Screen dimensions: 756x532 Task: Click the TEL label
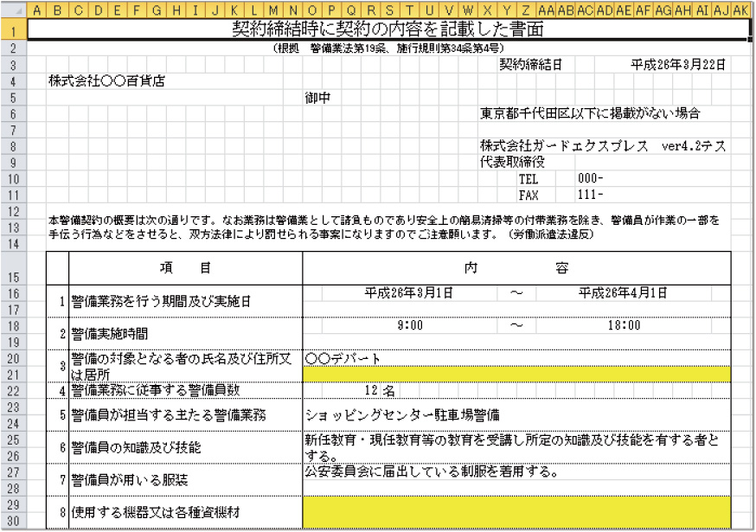[x=528, y=179]
